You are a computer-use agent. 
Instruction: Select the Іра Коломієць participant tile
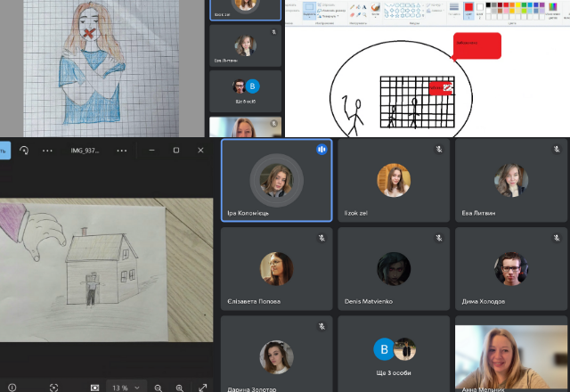pos(276,181)
